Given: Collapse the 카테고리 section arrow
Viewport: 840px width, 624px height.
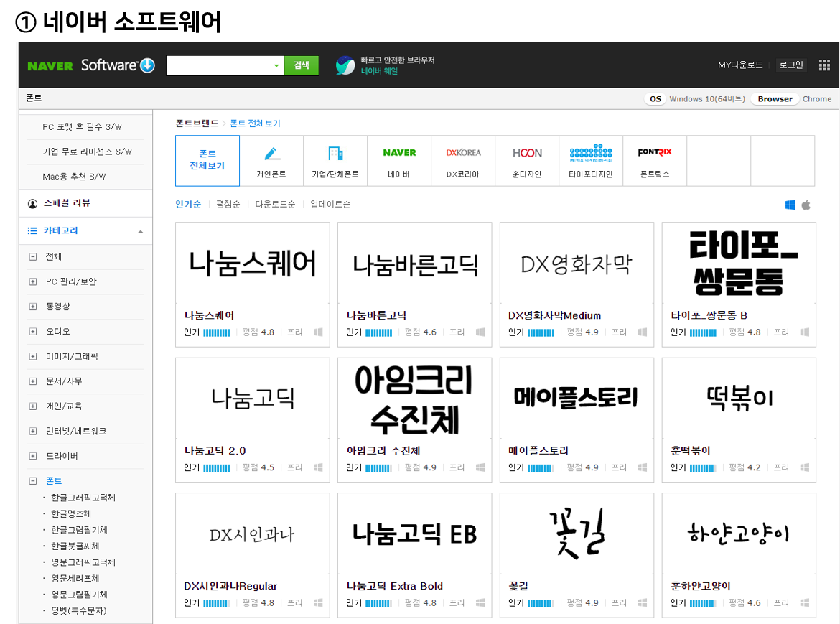Looking at the screenshot, I should pyautogui.click(x=140, y=231).
